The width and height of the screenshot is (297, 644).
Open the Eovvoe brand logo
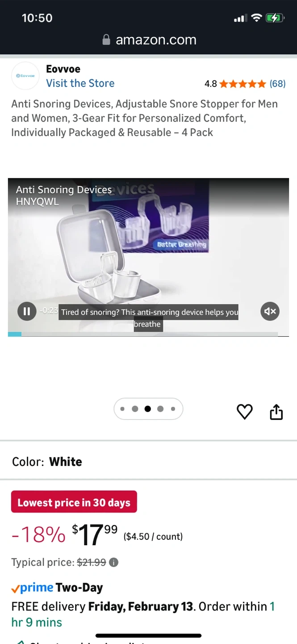[25, 76]
